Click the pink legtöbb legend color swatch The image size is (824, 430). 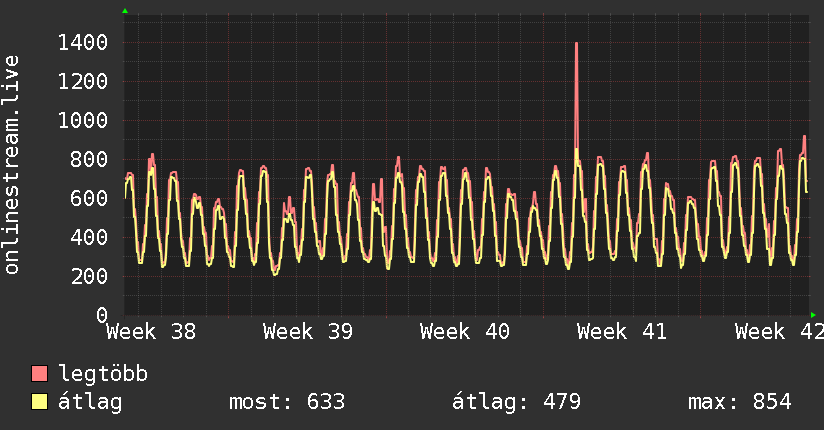[x=39, y=374]
